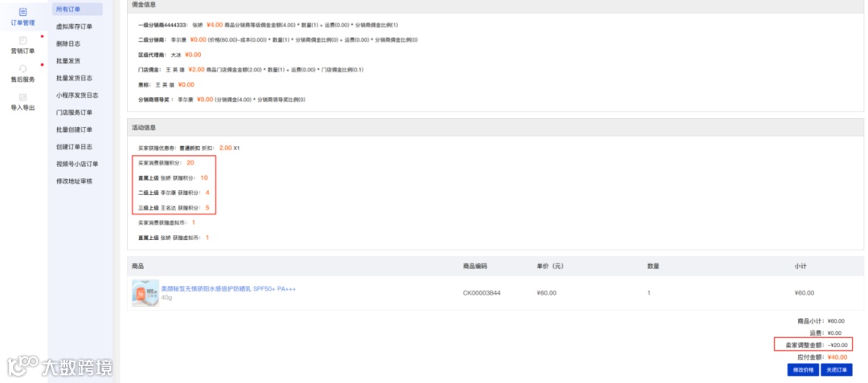This screenshot has height=383, width=868.
Task: Click the coupon discount value 2.00
Action: (225, 148)
